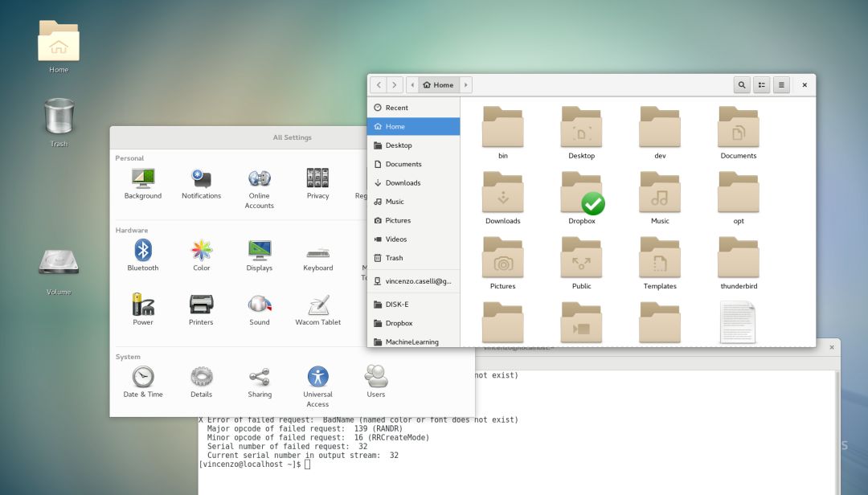Select the Pictures folder icon in the Files grid
The image size is (868, 495).
click(502, 264)
